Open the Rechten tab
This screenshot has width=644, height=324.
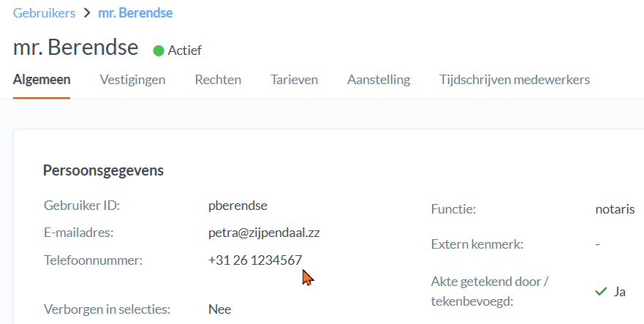(218, 80)
